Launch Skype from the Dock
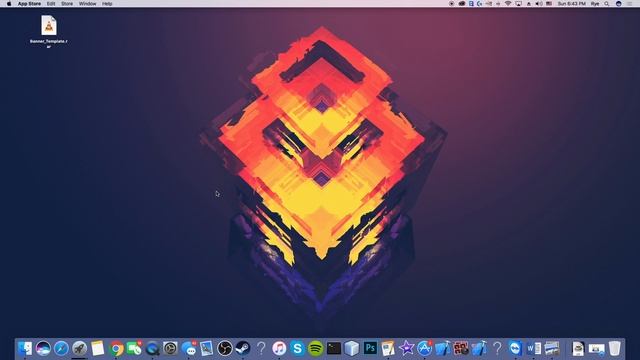This screenshot has width=640, height=360. (298, 348)
